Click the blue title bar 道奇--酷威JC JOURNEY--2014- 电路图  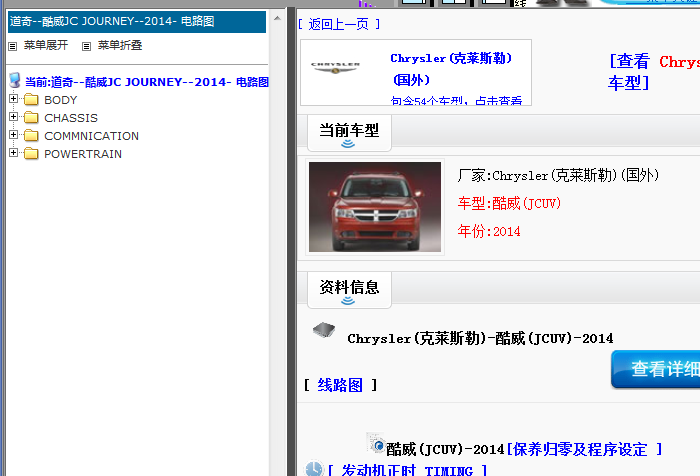[x=137, y=22]
